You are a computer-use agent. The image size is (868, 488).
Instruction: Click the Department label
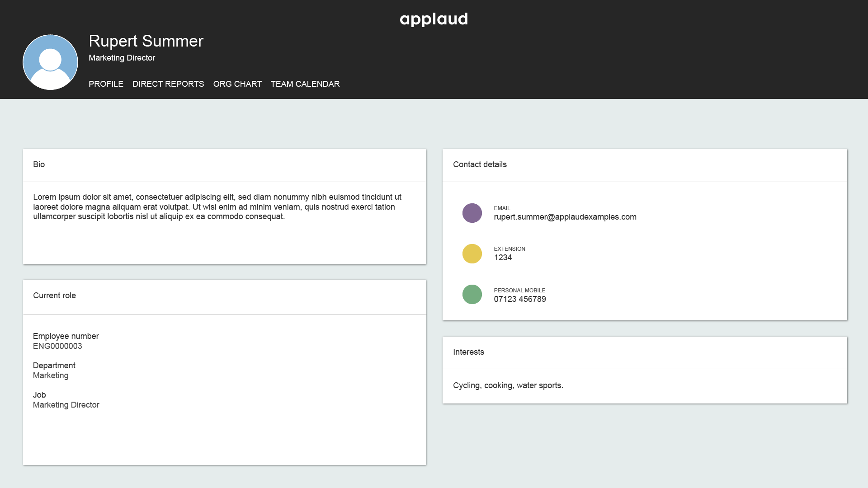54,366
